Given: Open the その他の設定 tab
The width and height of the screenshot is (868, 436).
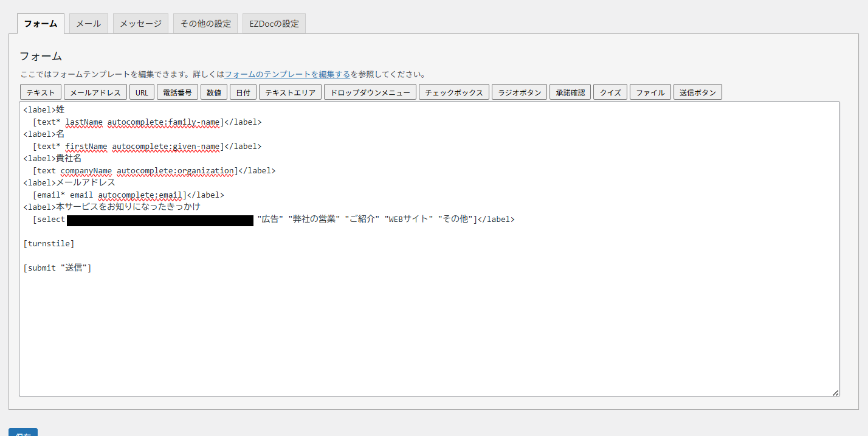Looking at the screenshot, I should point(205,24).
